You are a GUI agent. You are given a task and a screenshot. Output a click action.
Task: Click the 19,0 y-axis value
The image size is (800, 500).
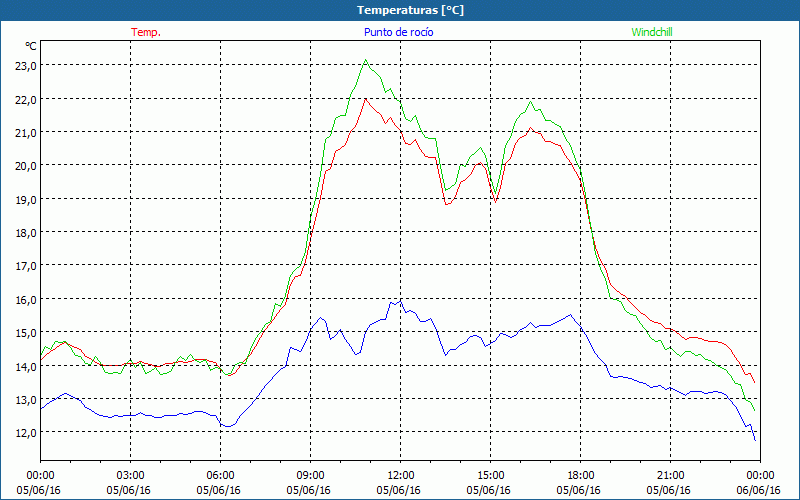click(x=26, y=199)
